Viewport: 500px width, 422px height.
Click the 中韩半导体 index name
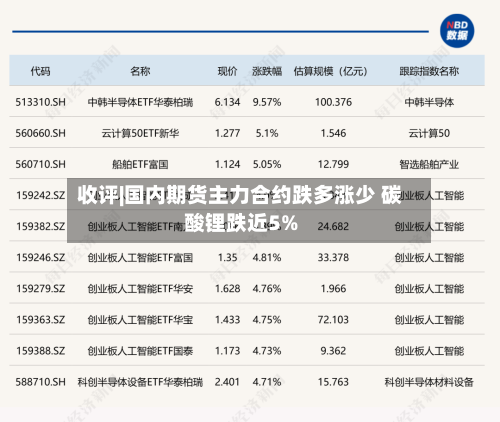point(429,102)
